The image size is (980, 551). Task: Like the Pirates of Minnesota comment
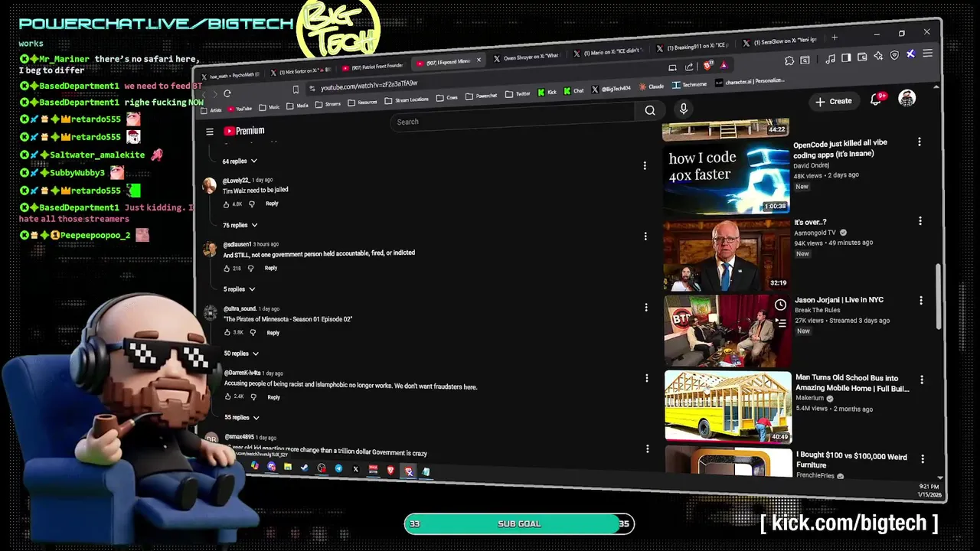tap(227, 333)
